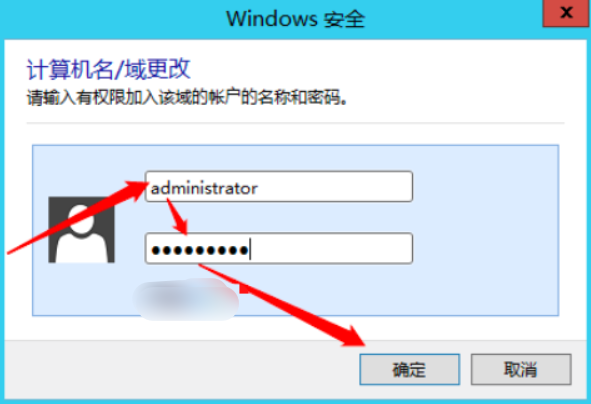Click red arrowhead pointing at 确定 button
This screenshot has width=591, height=404.
click(x=353, y=336)
